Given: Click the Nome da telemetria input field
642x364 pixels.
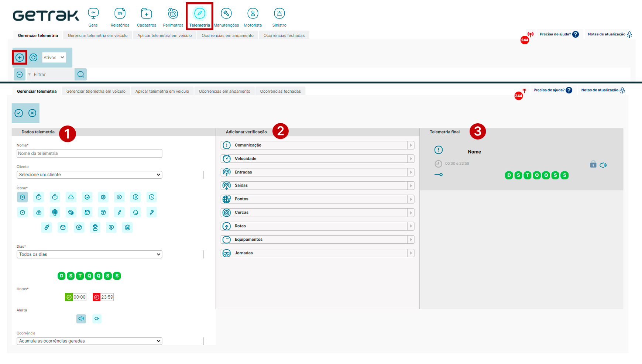Looking at the screenshot, I should (x=89, y=154).
